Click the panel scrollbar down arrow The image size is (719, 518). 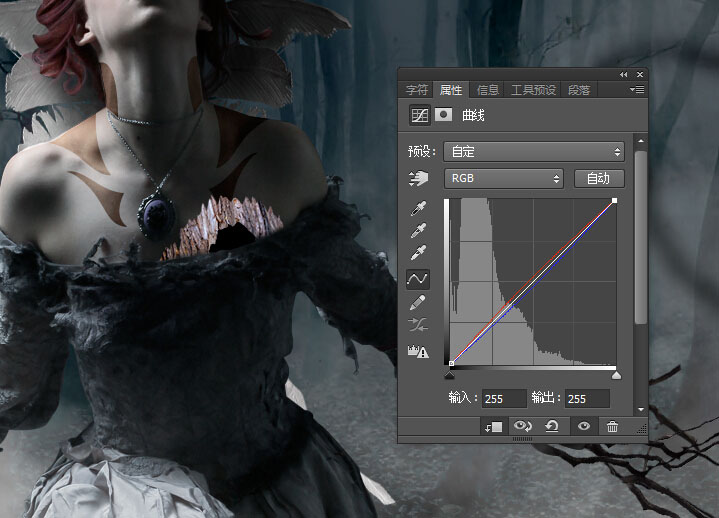pos(641,409)
